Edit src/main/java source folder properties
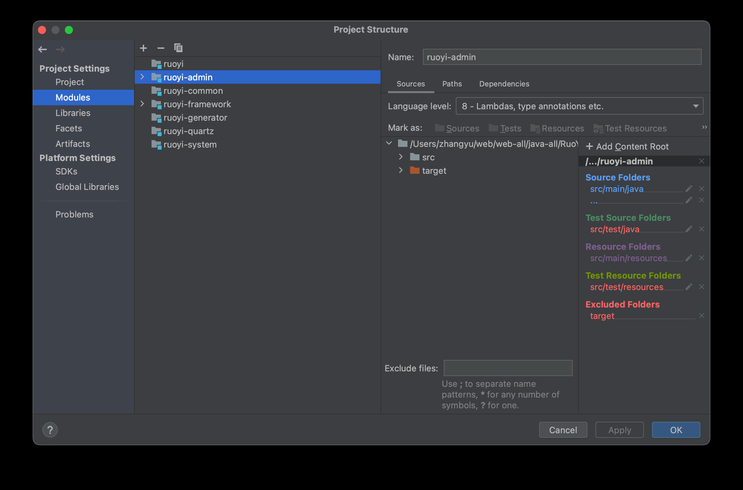743x490 pixels. [689, 189]
